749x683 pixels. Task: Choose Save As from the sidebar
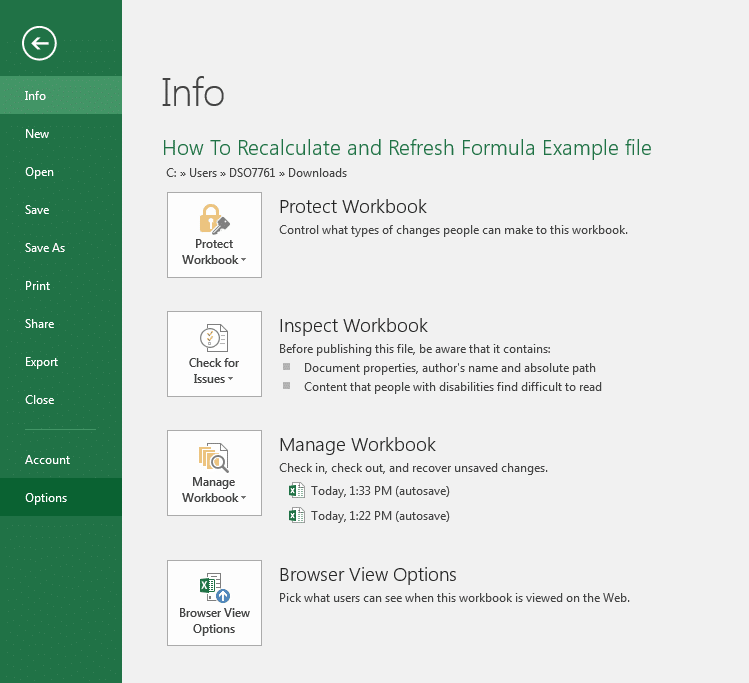click(44, 248)
